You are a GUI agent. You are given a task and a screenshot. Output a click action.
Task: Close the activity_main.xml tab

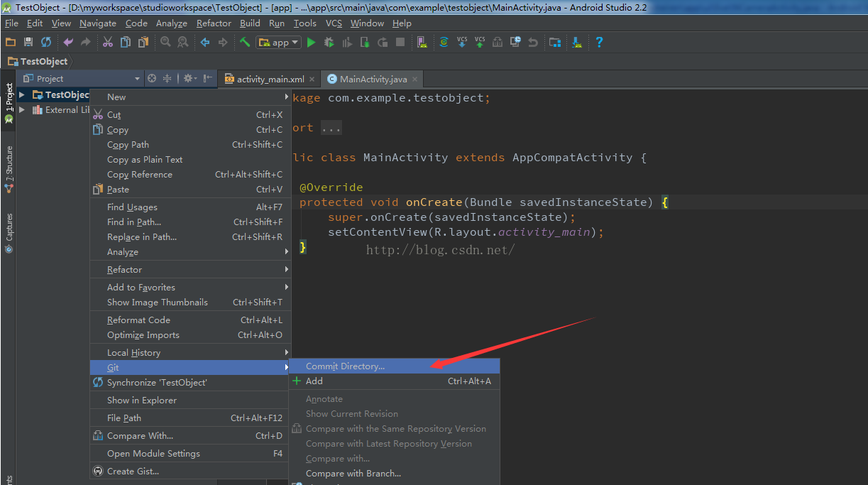312,80
